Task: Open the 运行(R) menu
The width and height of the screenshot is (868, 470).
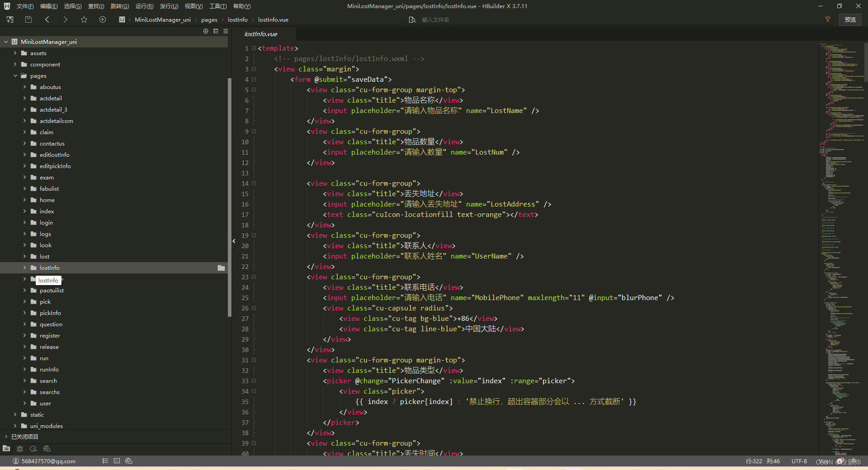Action: click(x=144, y=6)
